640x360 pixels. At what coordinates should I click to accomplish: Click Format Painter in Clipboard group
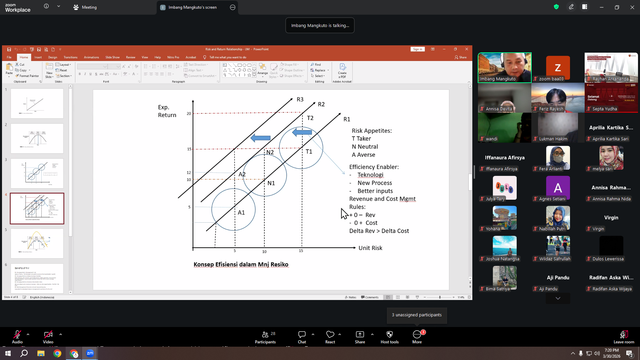(x=27, y=76)
